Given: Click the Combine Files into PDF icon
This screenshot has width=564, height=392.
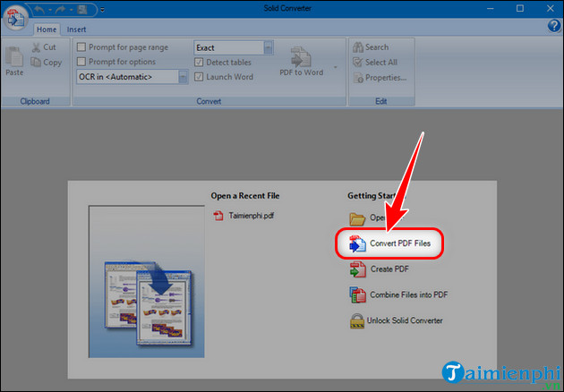Looking at the screenshot, I should (357, 295).
